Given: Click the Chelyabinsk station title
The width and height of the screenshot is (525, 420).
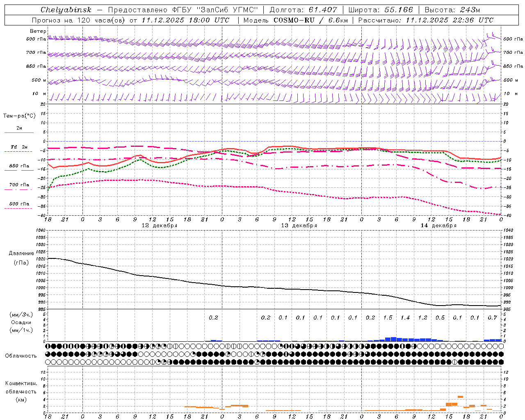Looking at the screenshot, I should click(x=66, y=10).
